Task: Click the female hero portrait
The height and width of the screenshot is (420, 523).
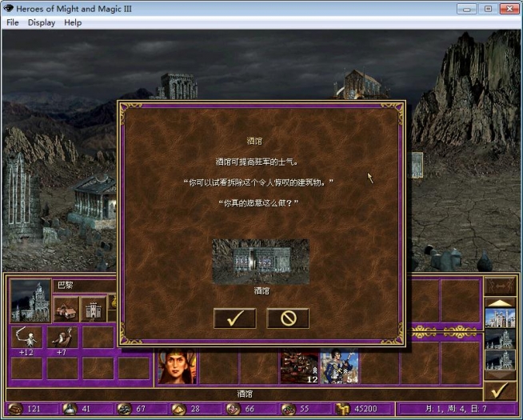Action: [177, 366]
